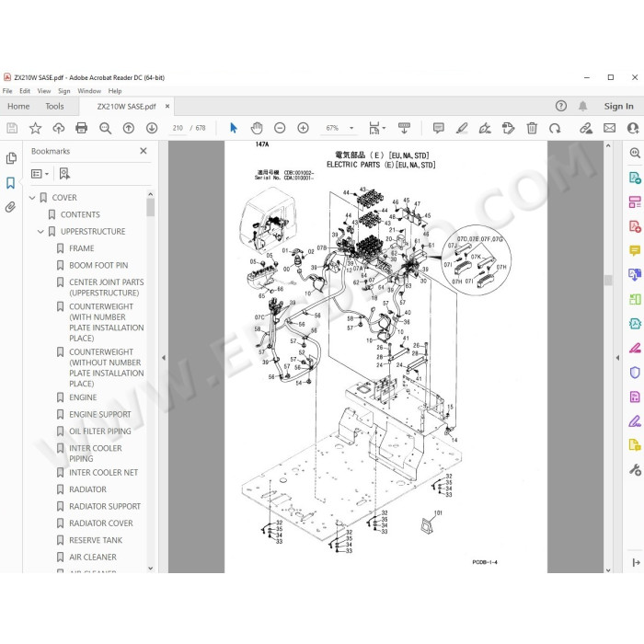Toggle the Page Thumbnails panel icon

[11, 158]
